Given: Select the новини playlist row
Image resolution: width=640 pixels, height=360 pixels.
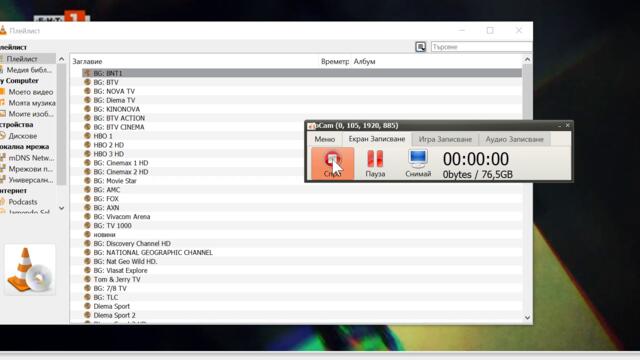Looking at the screenshot, I should pos(302,235).
